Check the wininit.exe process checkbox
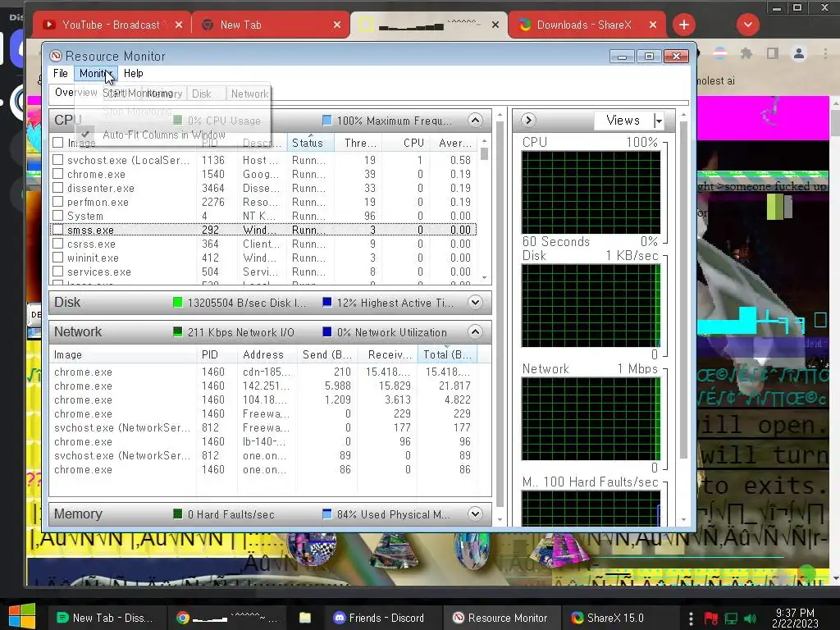840x630 pixels. point(58,257)
